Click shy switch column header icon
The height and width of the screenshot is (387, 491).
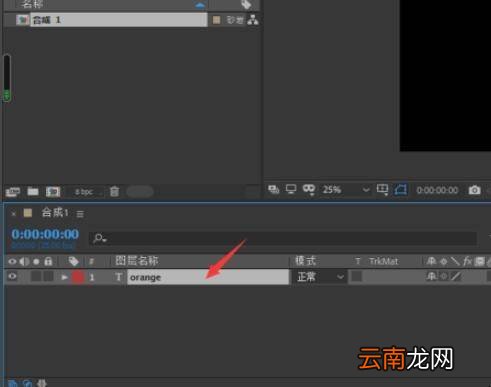[x=431, y=261]
